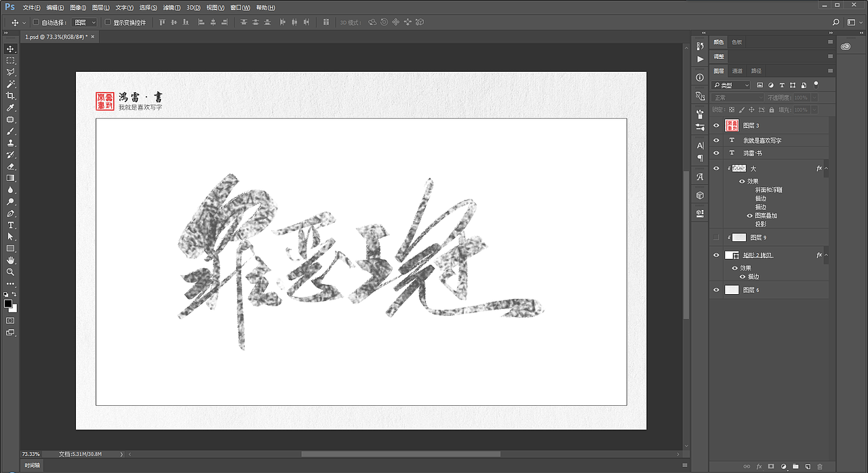Screen dimensions: 868x473
Task: Collapse effects on 矩形 2 拷贝 layer
Action: pos(826,255)
